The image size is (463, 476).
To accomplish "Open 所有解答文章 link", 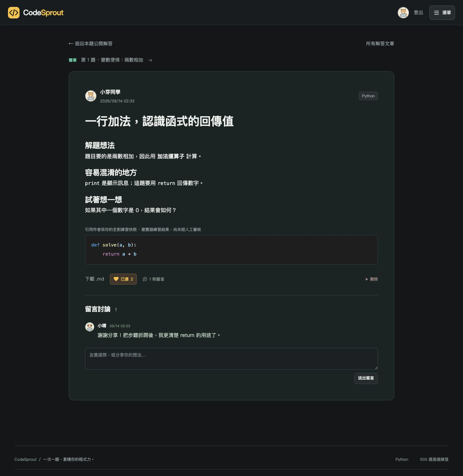I will click(x=380, y=43).
